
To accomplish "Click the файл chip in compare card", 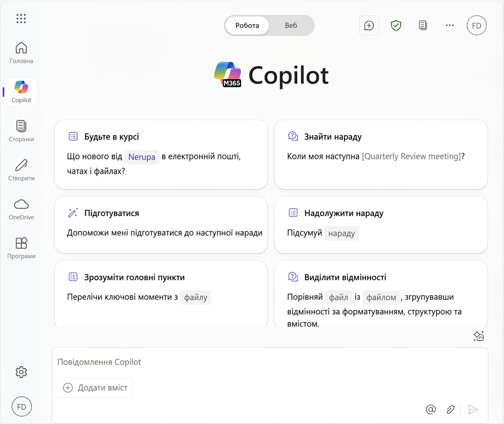I will [339, 297].
